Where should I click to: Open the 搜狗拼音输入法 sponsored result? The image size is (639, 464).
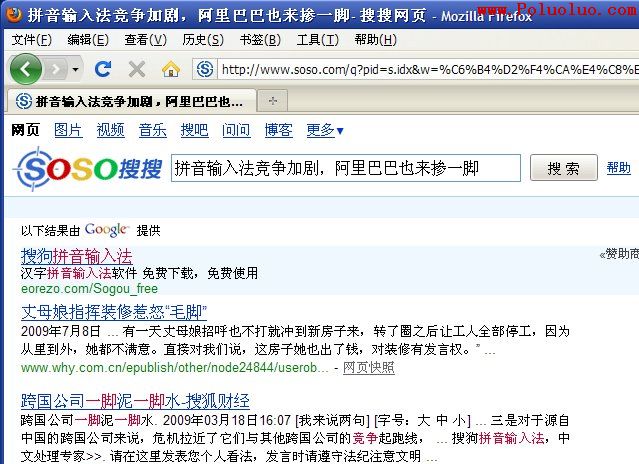(x=77, y=256)
